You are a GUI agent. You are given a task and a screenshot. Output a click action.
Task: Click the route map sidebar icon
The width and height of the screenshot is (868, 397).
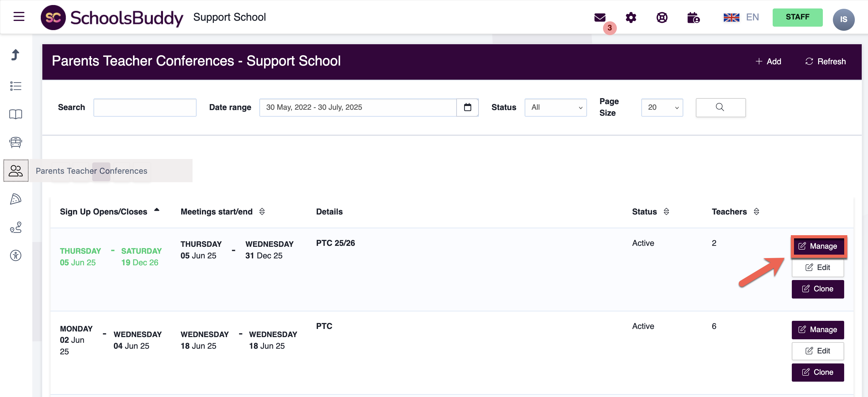(x=15, y=227)
